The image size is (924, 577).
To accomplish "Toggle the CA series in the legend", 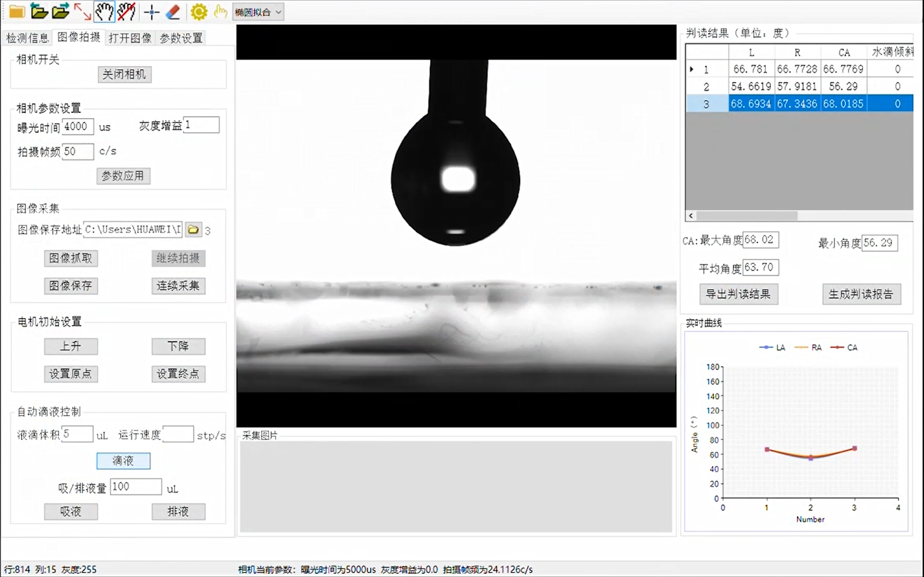I will 846,347.
